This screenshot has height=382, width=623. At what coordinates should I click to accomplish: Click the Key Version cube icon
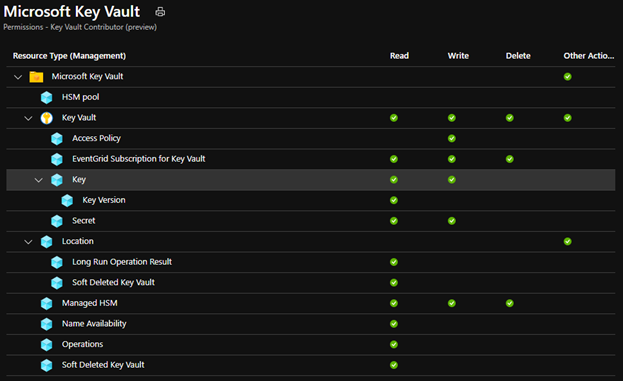pos(67,200)
